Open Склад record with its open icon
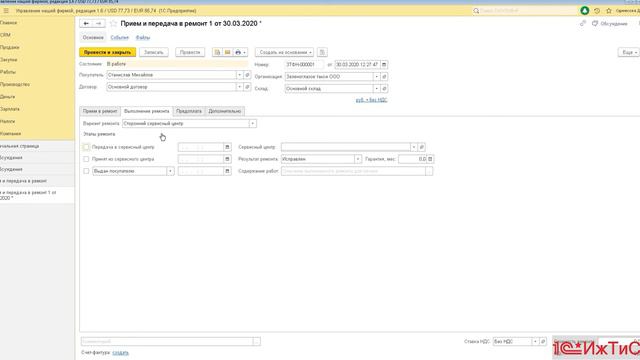Image resolution: width=640 pixels, height=360 pixels. [x=384, y=89]
